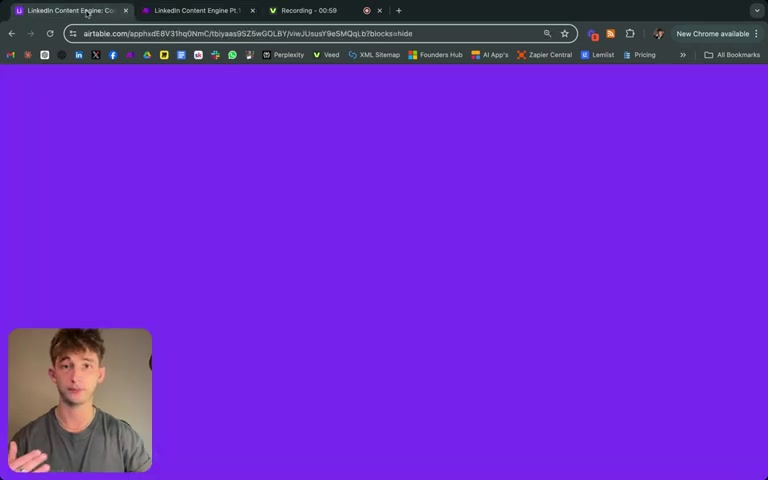Open the Zapier Central bookmark
This screenshot has height=480, width=768.
[x=545, y=55]
